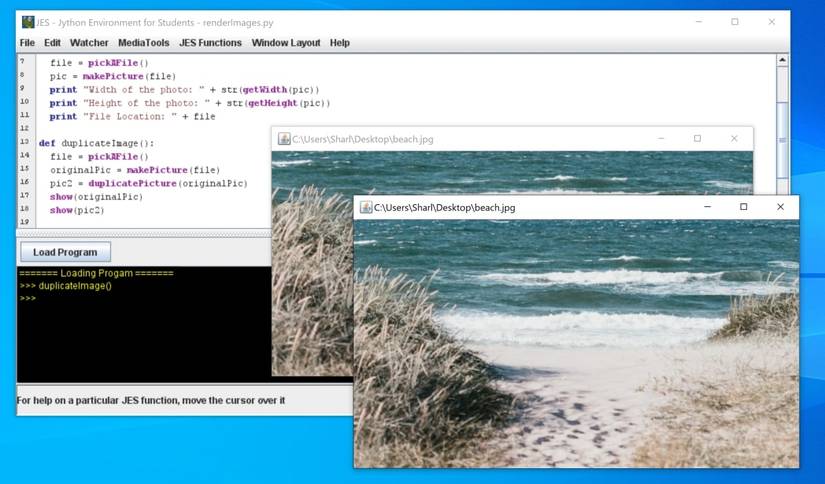Click the code editor scrollbar up arrow
The height and width of the screenshot is (484, 825).
(x=782, y=60)
